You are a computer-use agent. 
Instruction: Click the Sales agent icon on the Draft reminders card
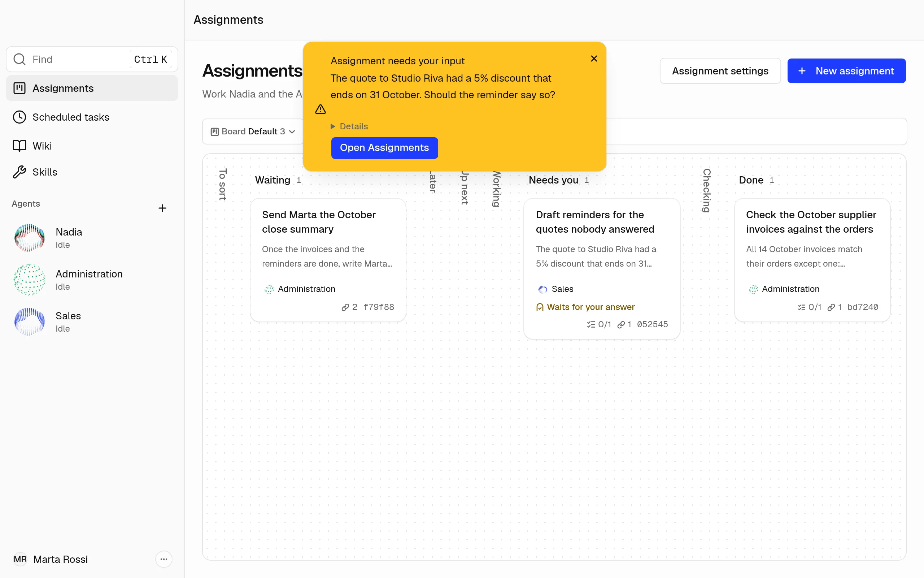click(x=542, y=289)
